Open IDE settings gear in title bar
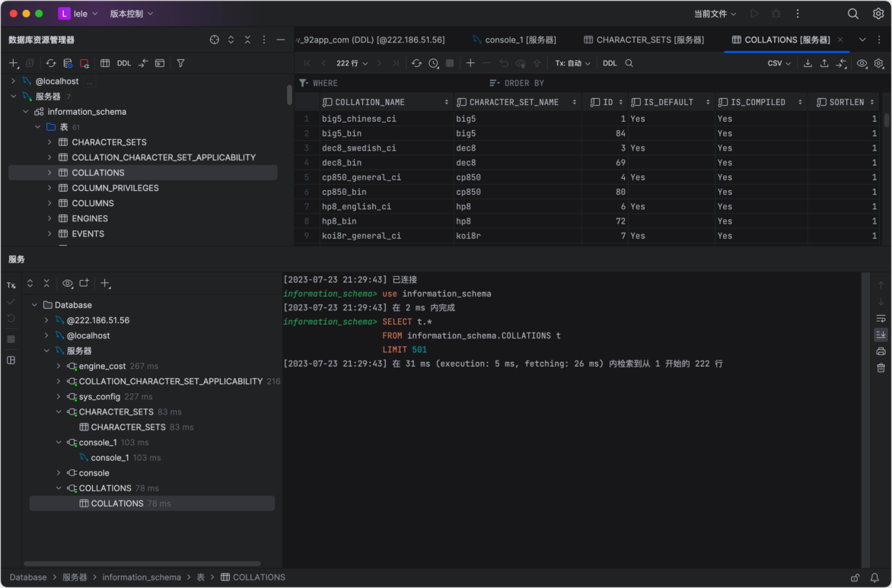892x588 pixels. click(x=878, y=14)
